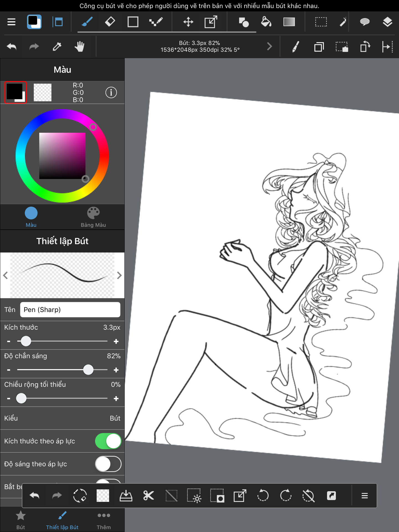Choose the Bucket fill tool
Image resolution: width=399 pixels, height=532 pixels.
pyautogui.click(x=266, y=22)
